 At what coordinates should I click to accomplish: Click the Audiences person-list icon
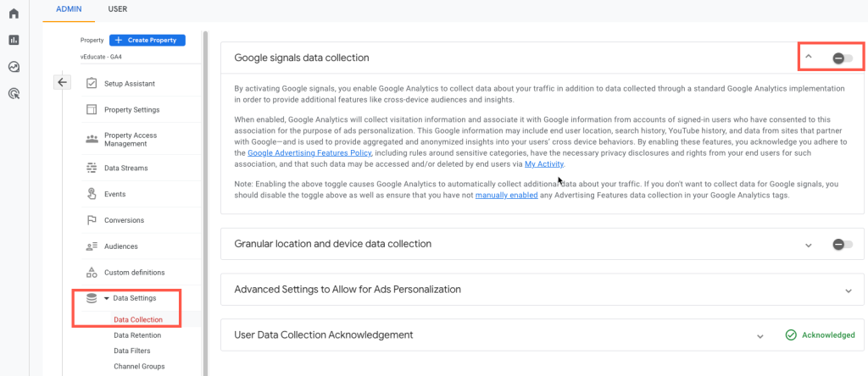[x=92, y=246]
